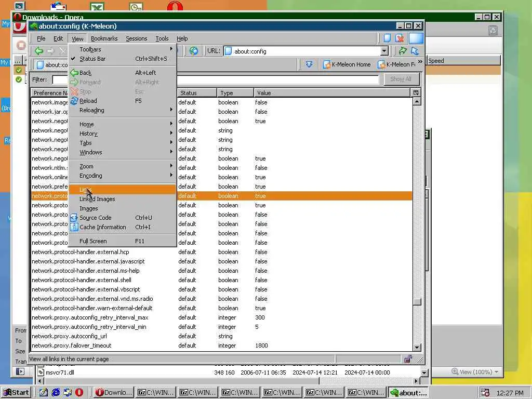The height and width of the screenshot is (399, 532).
Task: Select network.proxy.failover_timeout preference
Action: pos(221,345)
